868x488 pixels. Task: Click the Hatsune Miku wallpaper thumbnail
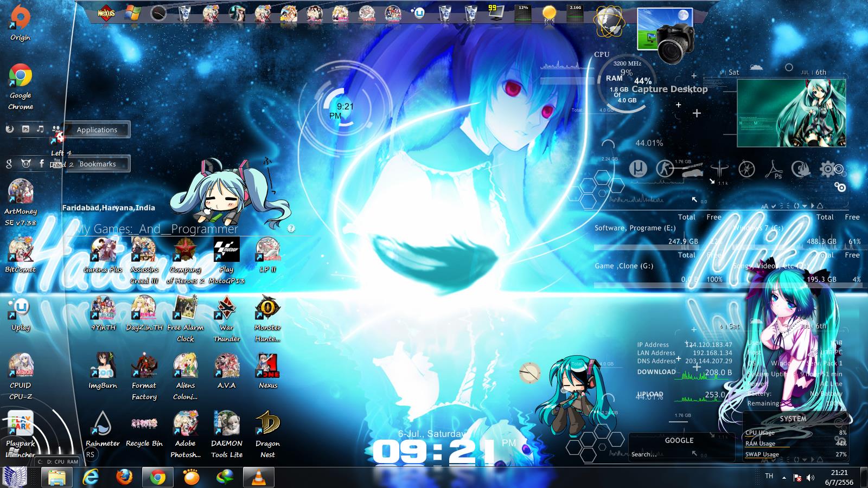(x=792, y=113)
